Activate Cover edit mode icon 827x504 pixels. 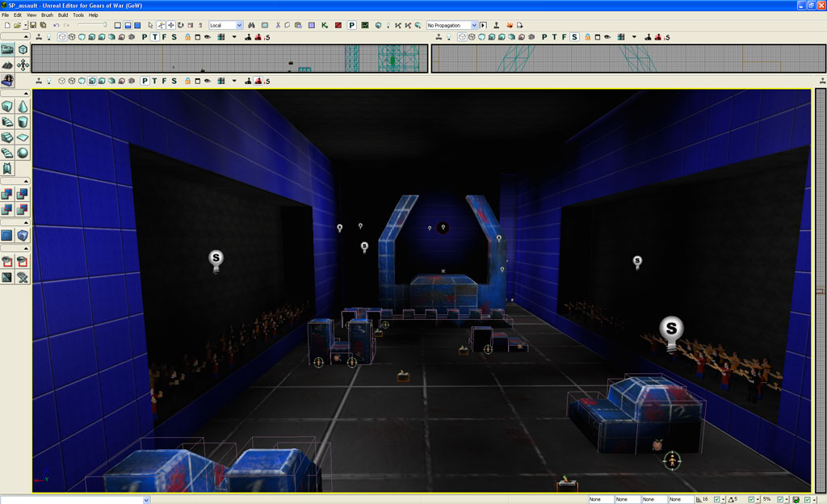7,80
